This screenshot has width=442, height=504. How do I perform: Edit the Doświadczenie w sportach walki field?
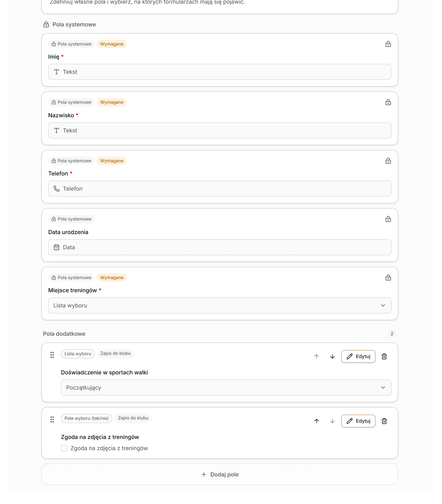pyautogui.click(x=358, y=356)
